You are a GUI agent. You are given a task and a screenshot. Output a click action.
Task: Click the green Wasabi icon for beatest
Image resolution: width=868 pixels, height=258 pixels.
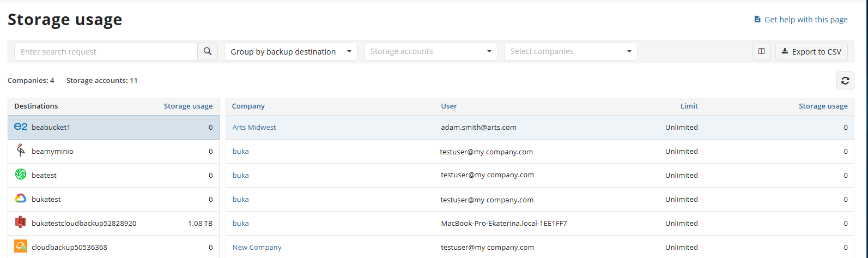pyautogui.click(x=21, y=175)
